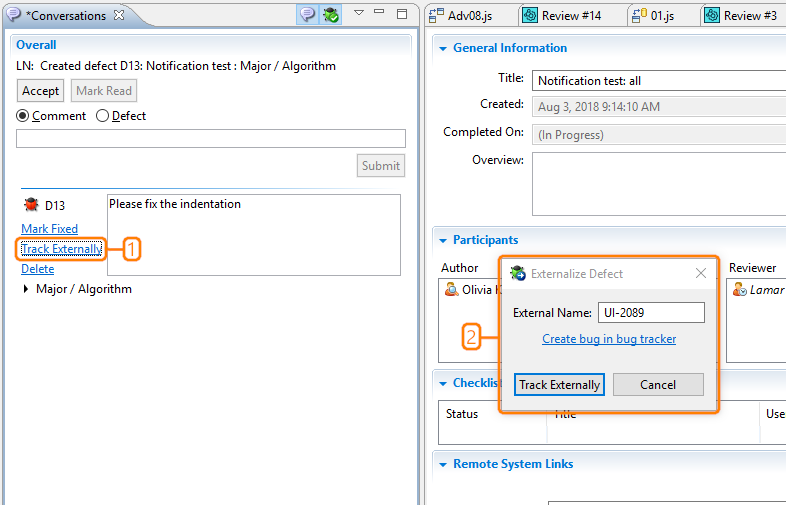The width and height of the screenshot is (786, 505).
Task: Click the Overview text area
Action: pyautogui.click(x=659, y=184)
